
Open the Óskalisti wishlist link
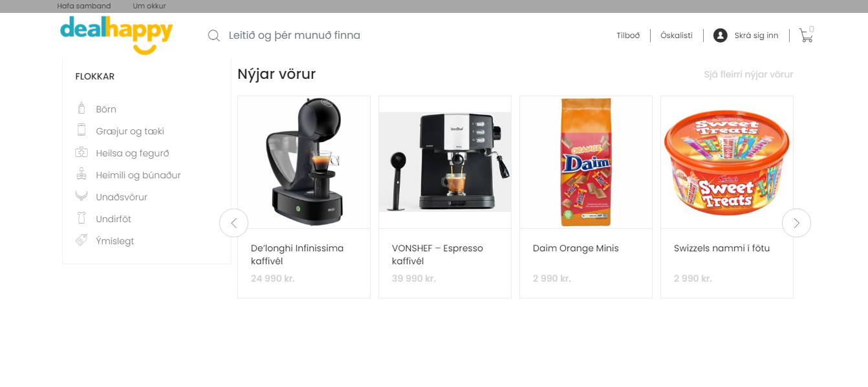point(677,36)
